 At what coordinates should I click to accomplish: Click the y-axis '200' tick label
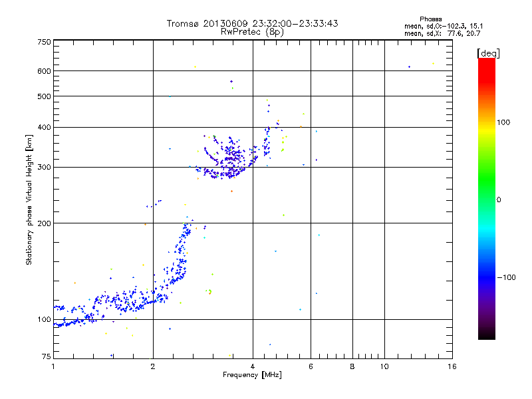click(x=44, y=223)
